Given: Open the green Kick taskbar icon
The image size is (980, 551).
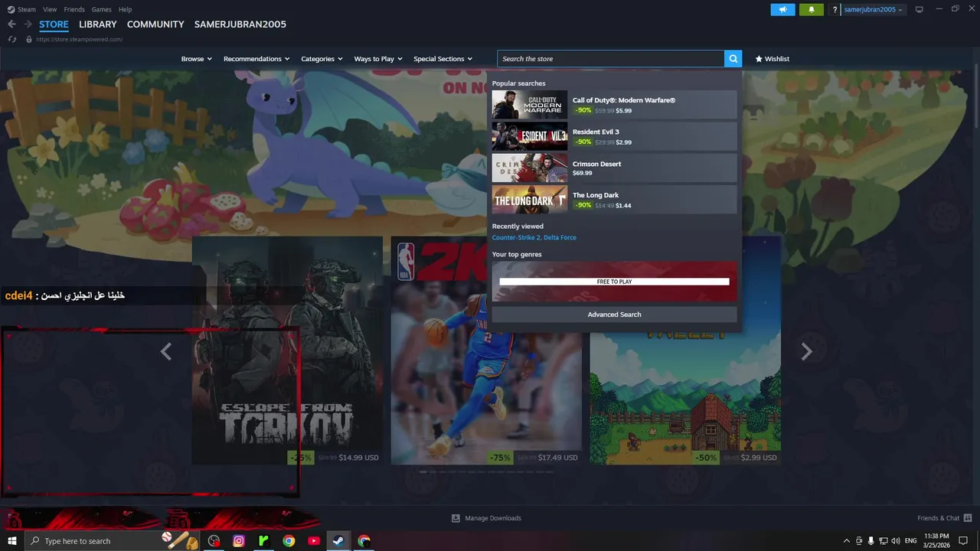Looking at the screenshot, I should (x=263, y=541).
